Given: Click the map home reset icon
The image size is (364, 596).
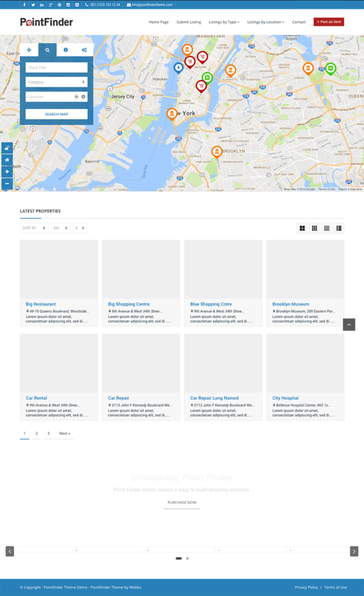Looking at the screenshot, I should pos(7,159).
